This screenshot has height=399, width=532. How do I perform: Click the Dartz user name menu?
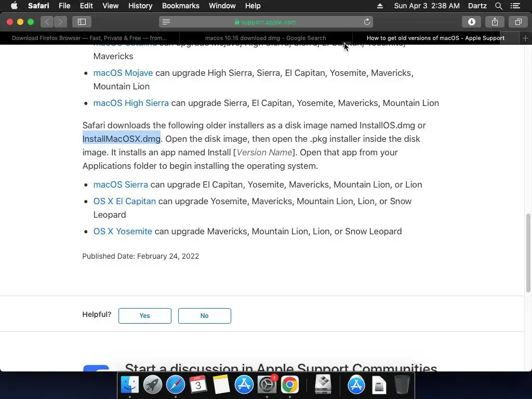pyautogui.click(x=477, y=6)
